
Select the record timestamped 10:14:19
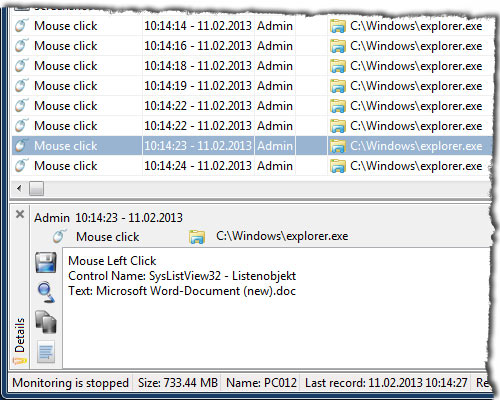(x=252, y=86)
